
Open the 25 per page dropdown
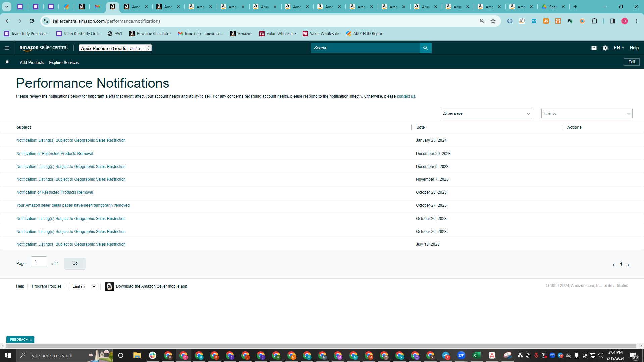coord(486,114)
